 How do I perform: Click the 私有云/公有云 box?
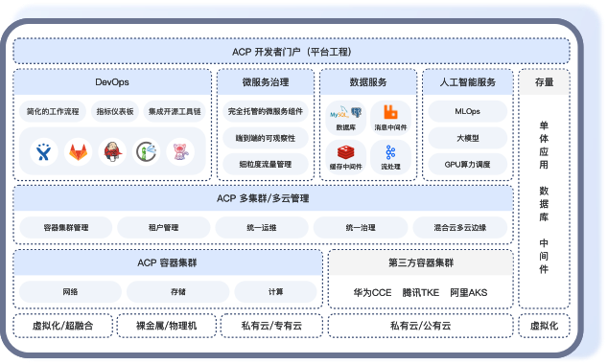point(421,326)
